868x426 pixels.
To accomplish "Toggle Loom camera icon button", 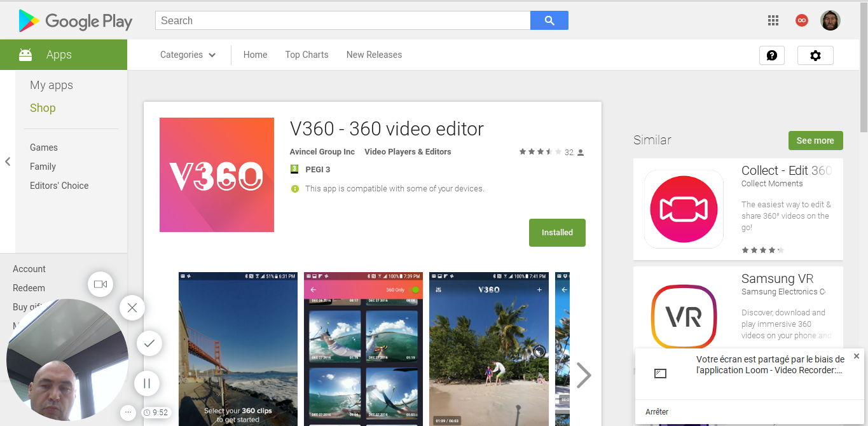I will click(100, 284).
